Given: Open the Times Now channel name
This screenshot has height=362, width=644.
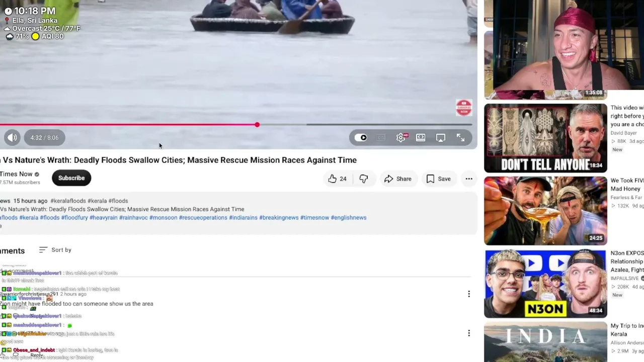Looking at the screenshot, I should tap(16, 174).
